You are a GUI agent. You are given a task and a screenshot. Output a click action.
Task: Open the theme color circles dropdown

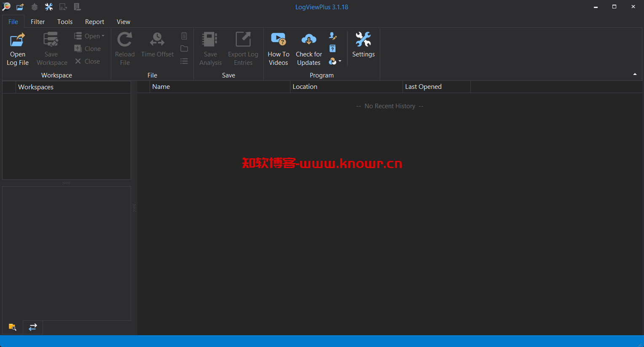[x=335, y=61]
